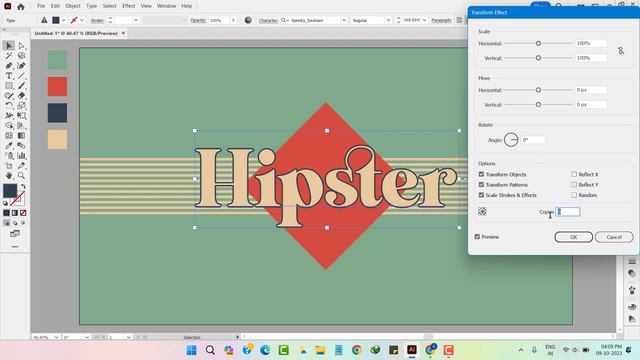Image resolution: width=640 pixels, height=360 pixels.
Task: Open fill color dropdown in control bar
Action: pos(64,20)
